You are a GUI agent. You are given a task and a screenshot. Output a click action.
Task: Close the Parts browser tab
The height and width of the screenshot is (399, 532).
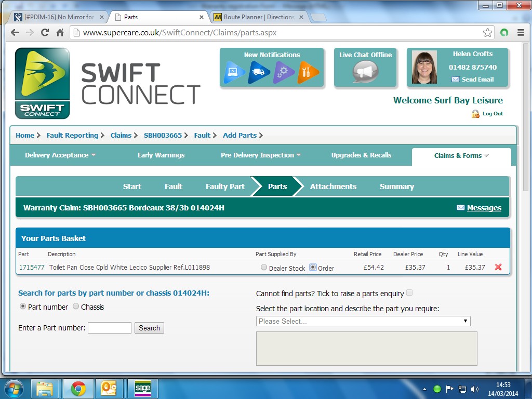pos(202,17)
